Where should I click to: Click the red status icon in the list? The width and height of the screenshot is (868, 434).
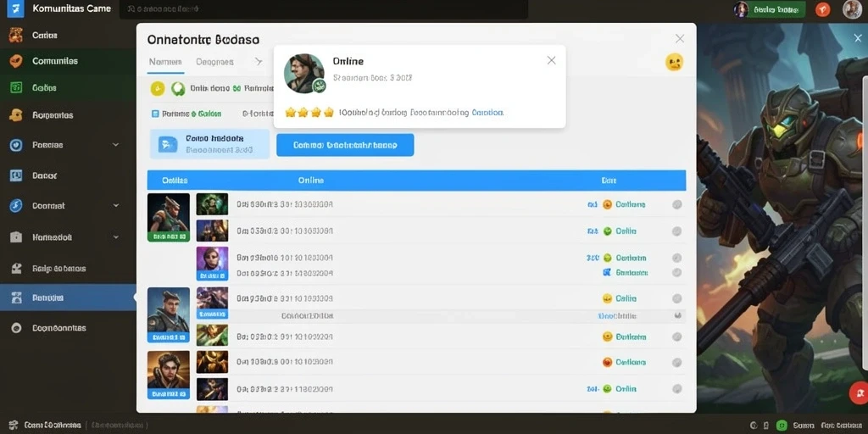click(x=607, y=363)
